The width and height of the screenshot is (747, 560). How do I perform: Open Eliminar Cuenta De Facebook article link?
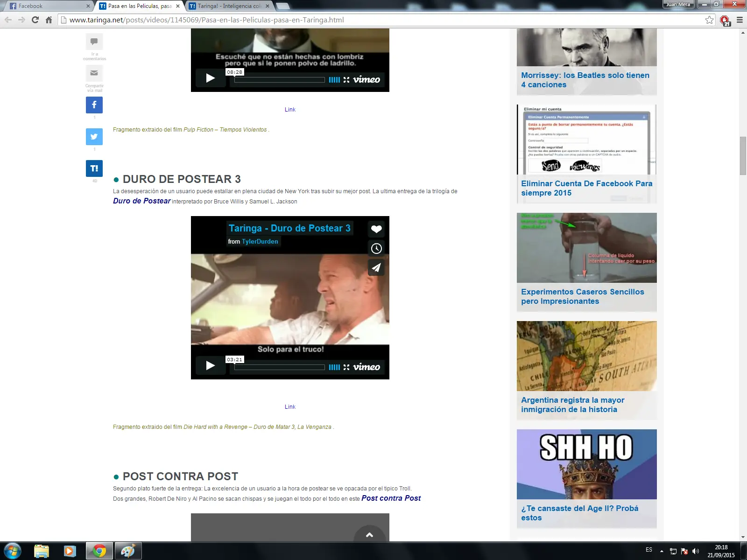pos(586,188)
